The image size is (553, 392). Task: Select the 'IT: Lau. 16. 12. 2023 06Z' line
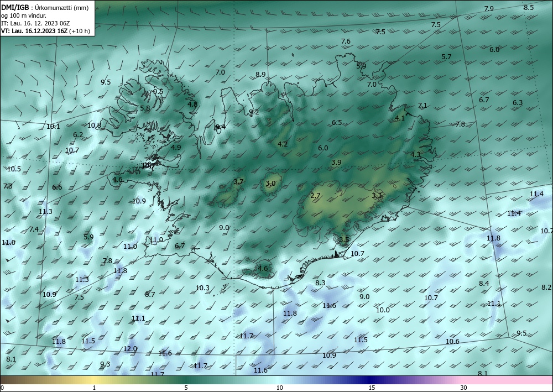pyautogui.click(x=35, y=23)
